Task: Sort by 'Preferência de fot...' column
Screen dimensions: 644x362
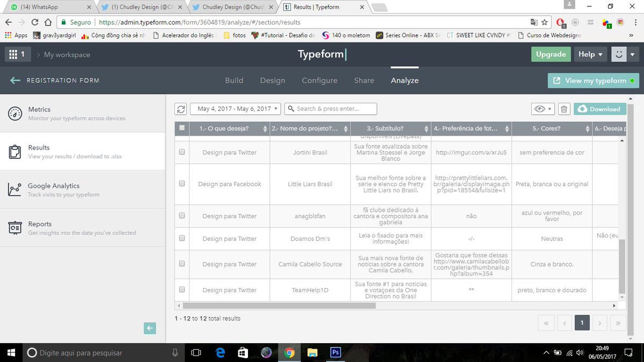Action: click(x=507, y=129)
